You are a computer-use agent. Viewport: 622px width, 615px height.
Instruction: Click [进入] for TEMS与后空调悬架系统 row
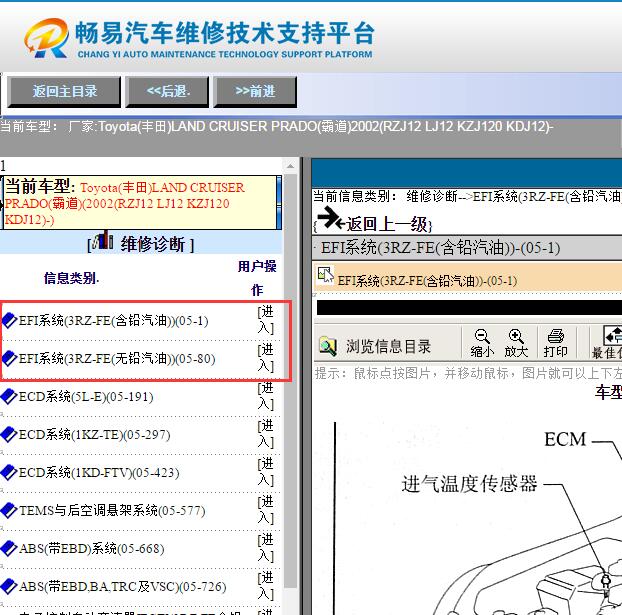265,510
